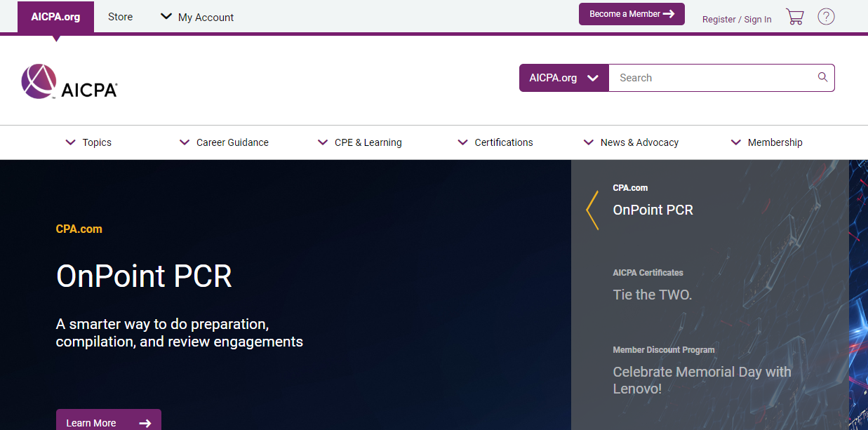Click the Register / Sign In link
The image size is (868, 430).
[x=736, y=19]
